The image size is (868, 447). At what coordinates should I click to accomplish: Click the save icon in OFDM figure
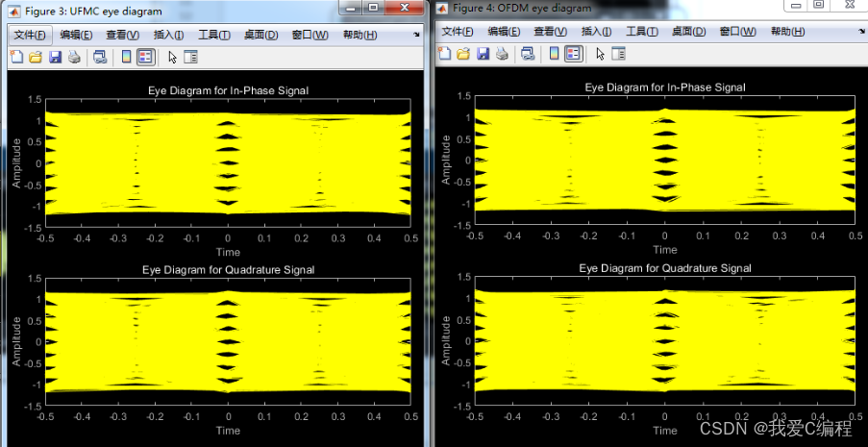(483, 54)
